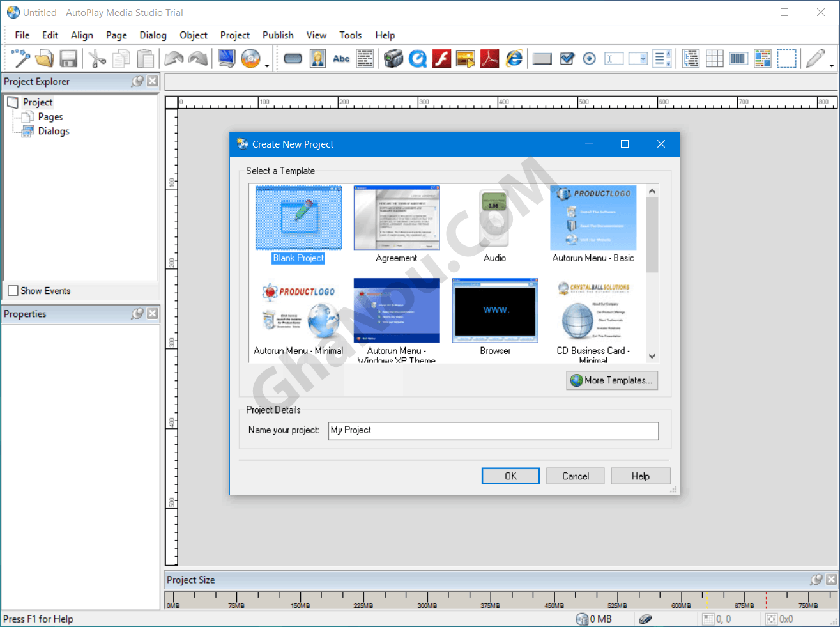Save using the floppy disk icon
Screen dimensions: 840x627
(68, 59)
